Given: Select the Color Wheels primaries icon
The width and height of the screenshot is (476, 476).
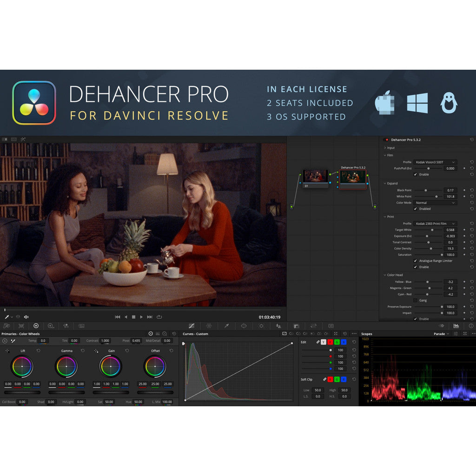Looking at the screenshot, I should coord(36,326).
